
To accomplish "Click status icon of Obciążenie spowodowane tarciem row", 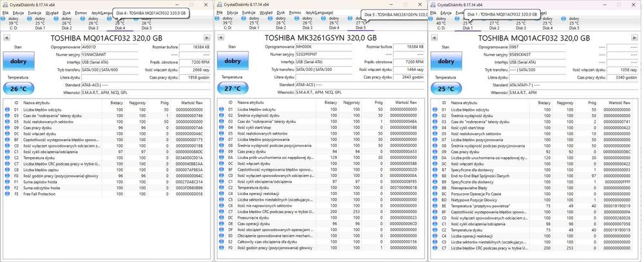I will (x=222, y=236).
